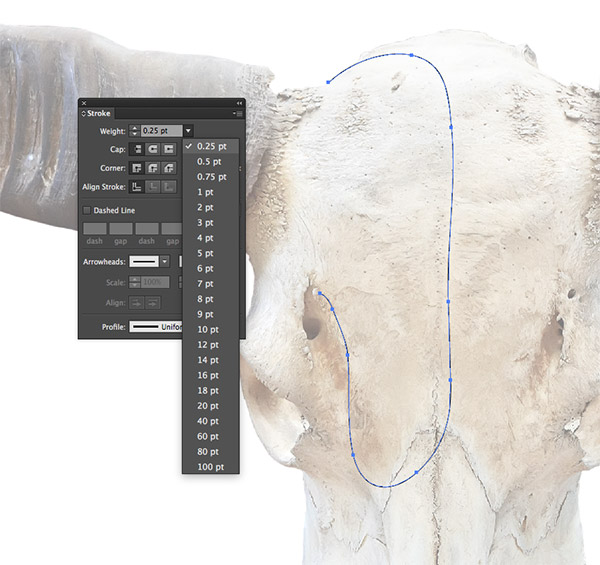Image resolution: width=600 pixels, height=565 pixels.
Task: Choose the Miter Join corner icon
Action: (x=137, y=168)
